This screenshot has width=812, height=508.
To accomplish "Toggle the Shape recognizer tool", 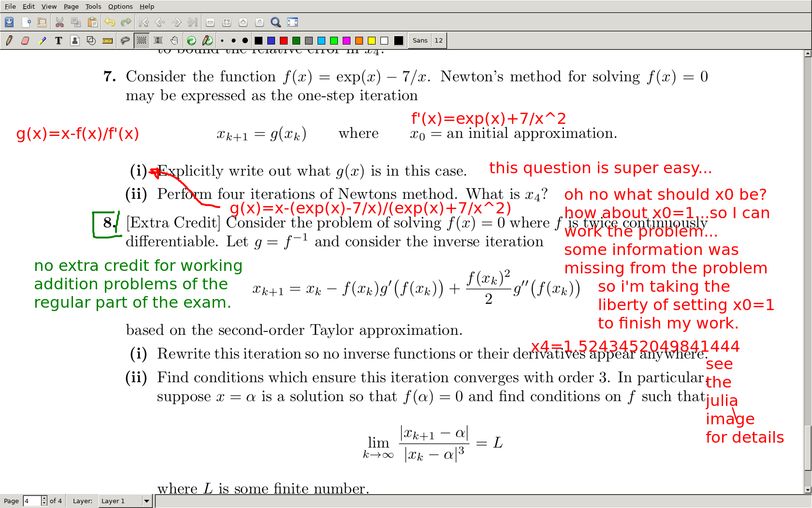I will [x=91, y=41].
